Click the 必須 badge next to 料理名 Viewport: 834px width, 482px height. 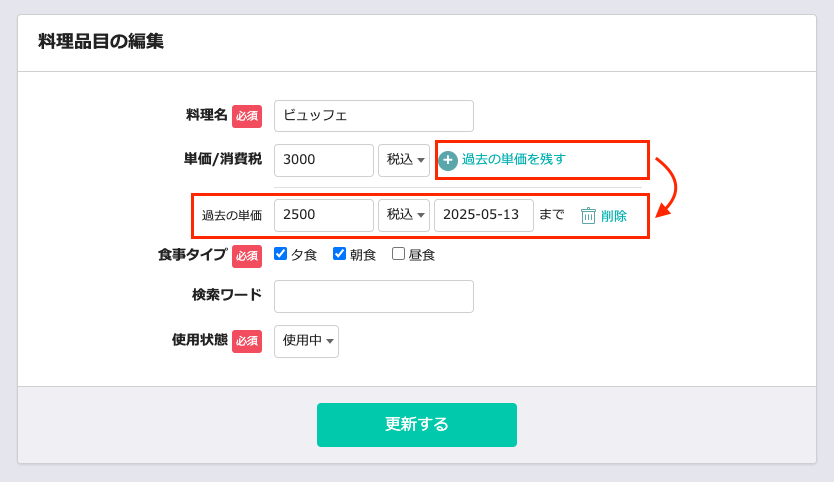click(247, 116)
